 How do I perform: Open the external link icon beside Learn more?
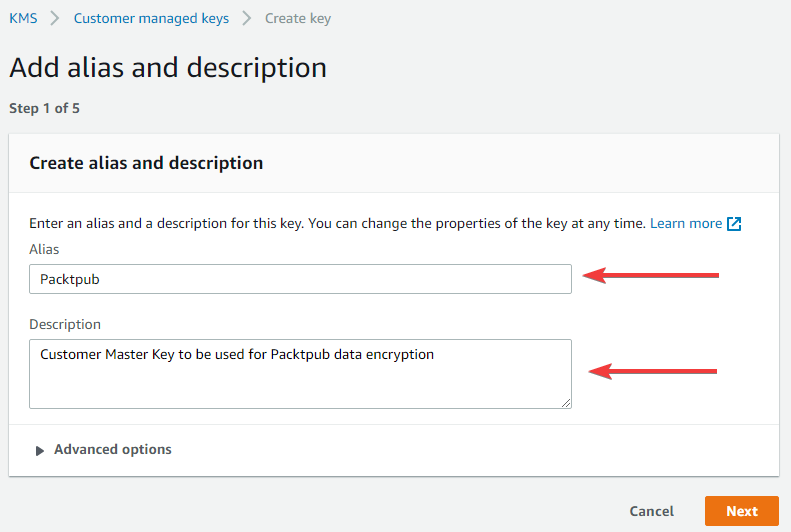(734, 223)
